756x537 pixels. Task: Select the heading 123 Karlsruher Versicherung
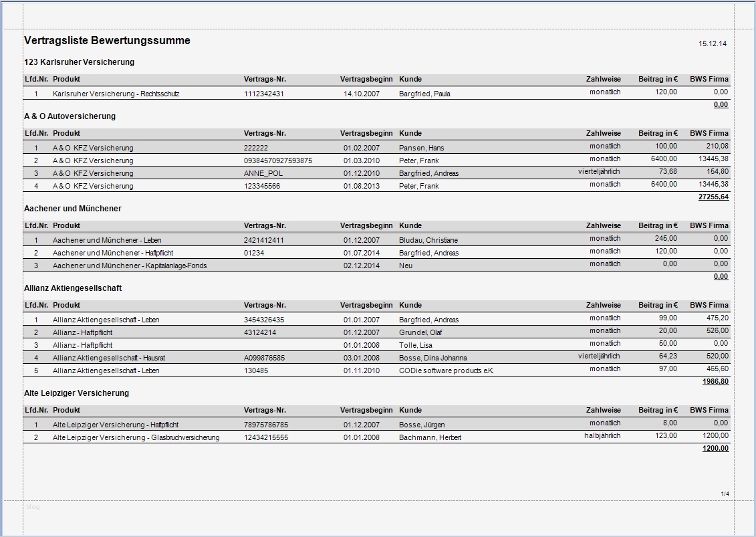(x=79, y=62)
